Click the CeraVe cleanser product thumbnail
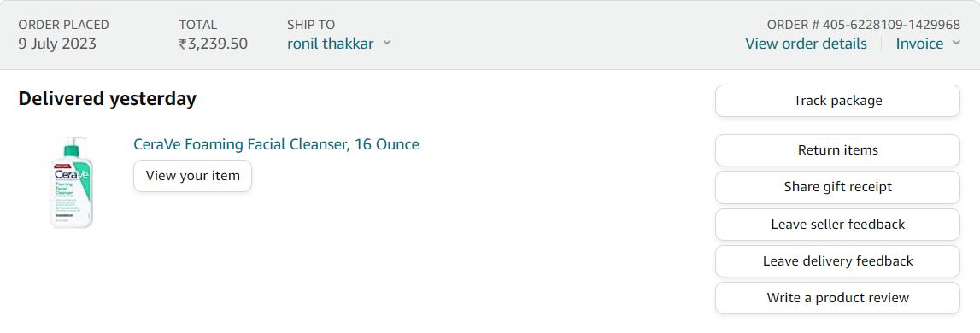Screen dimensions: 980x333 pos(72,182)
